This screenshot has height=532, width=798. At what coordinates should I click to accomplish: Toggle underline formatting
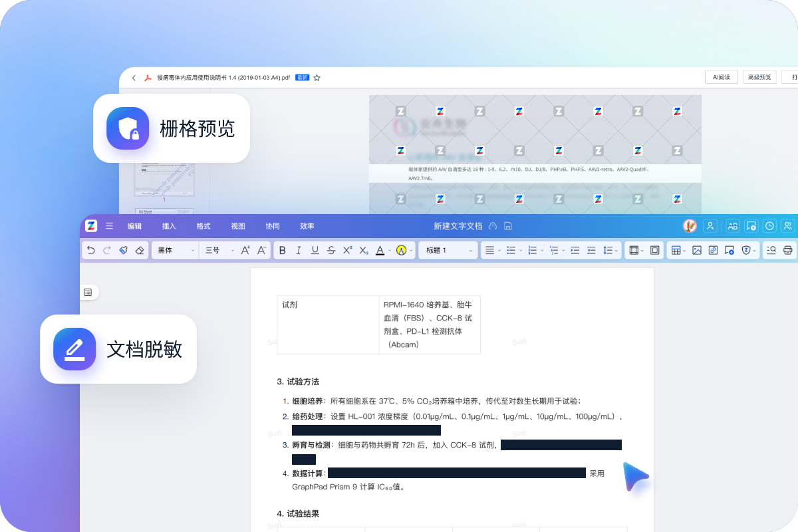pyautogui.click(x=314, y=250)
